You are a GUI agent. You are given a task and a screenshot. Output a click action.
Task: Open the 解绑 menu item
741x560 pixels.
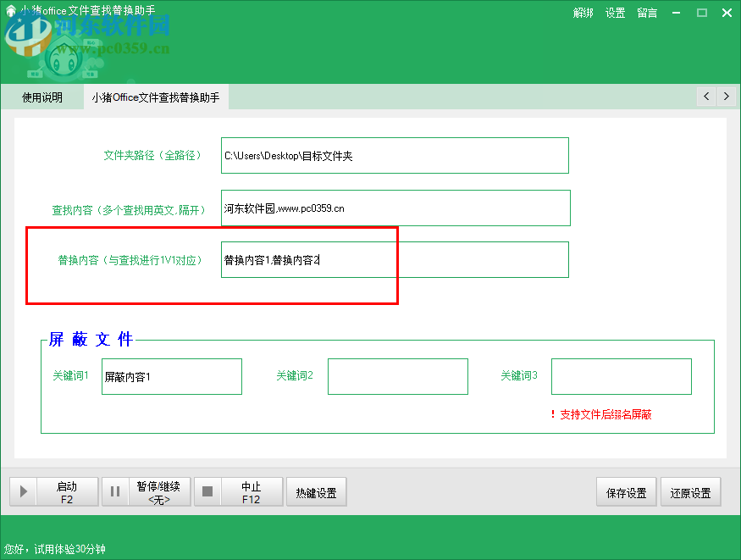pos(583,13)
